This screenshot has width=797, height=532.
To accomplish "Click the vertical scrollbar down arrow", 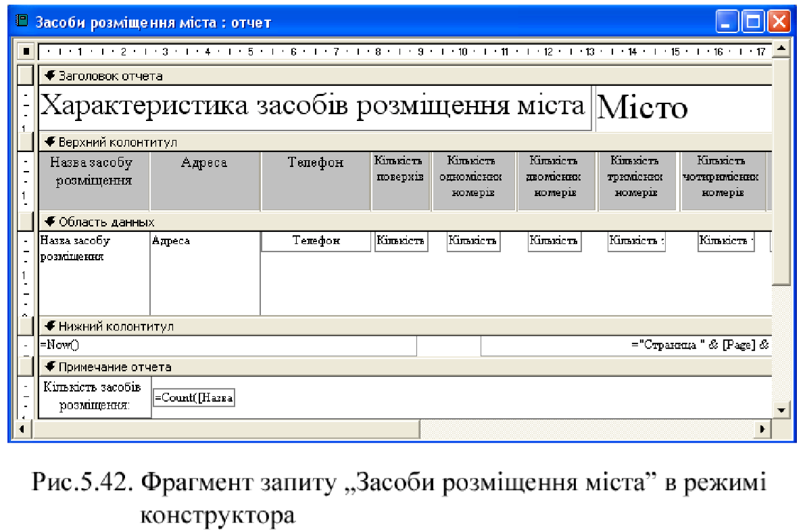I will (781, 410).
